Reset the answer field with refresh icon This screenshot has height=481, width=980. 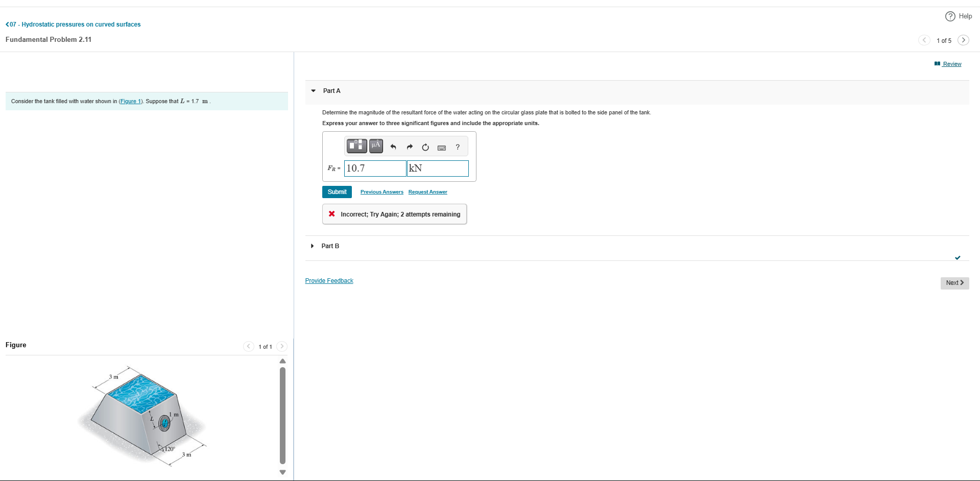pos(425,147)
